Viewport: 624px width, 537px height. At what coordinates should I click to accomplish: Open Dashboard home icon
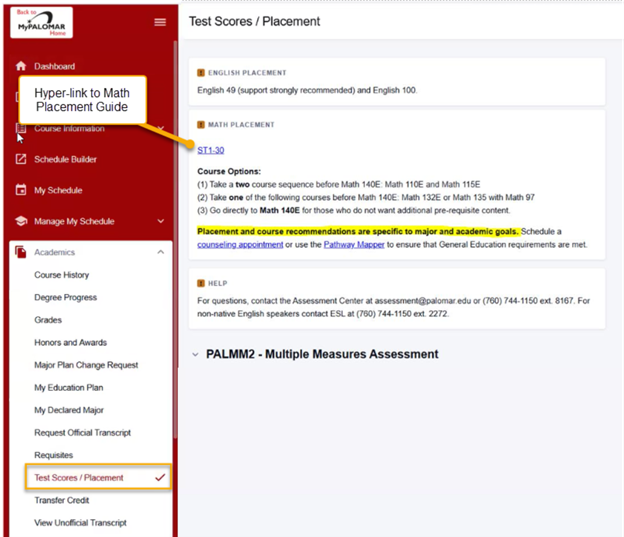[x=21, y=66]
